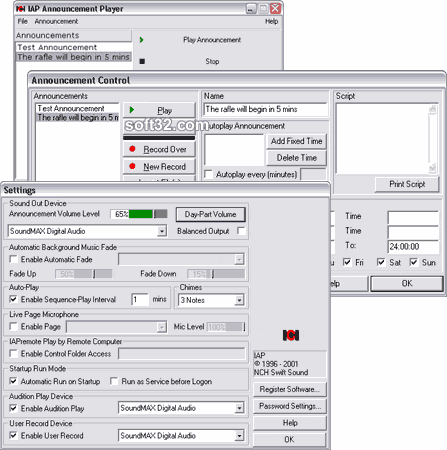Click the Print Script button

pos(407,184)
